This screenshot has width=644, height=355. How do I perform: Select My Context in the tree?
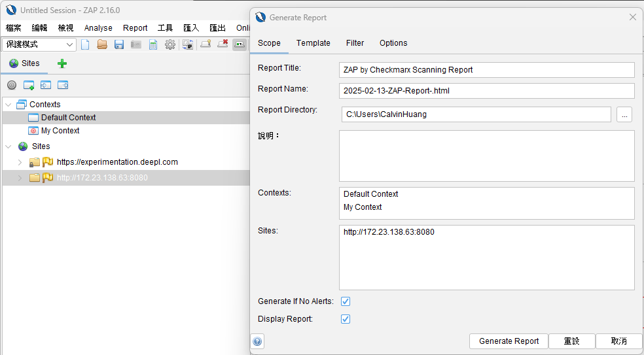click(x=60, y=131)
